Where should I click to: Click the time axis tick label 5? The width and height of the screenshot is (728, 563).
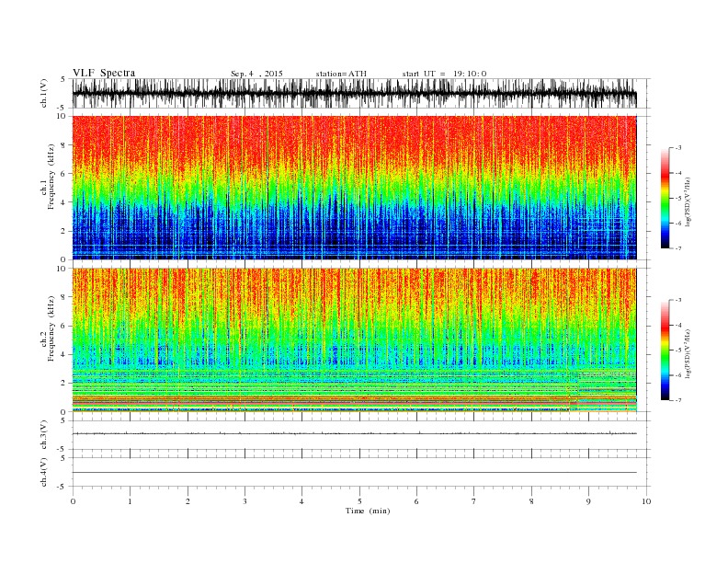[359, 501]
